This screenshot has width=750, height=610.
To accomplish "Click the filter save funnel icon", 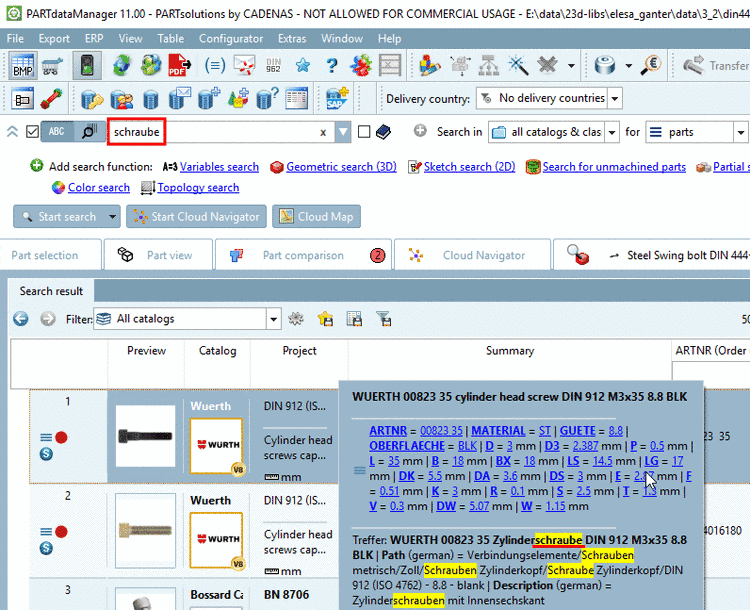I will click(x=384, y=319).
